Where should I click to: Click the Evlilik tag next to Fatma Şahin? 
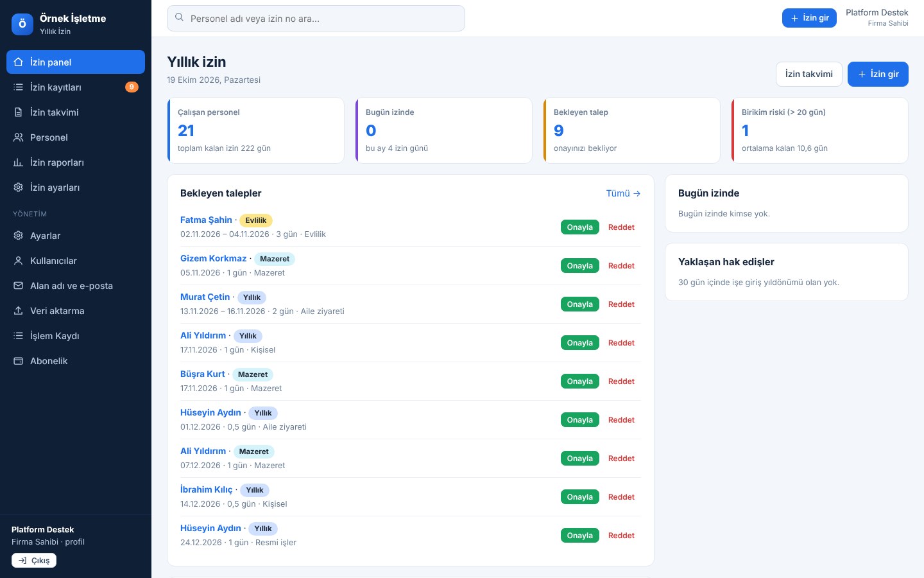256,220
